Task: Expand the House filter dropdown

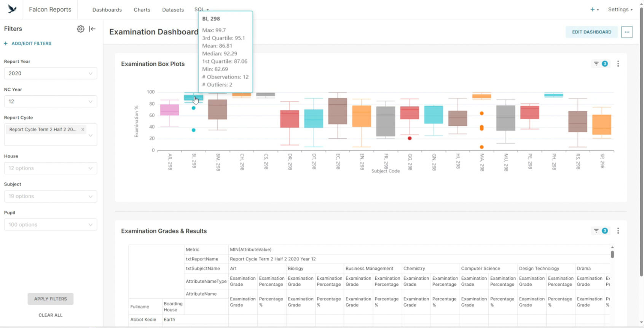Action: [x=51, y=168]
